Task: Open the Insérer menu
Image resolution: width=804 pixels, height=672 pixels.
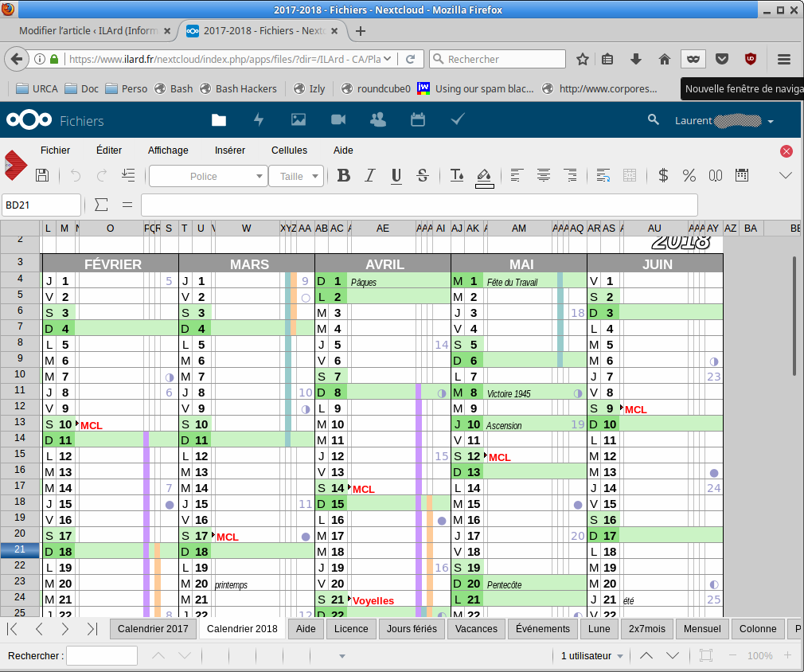Action: pyautogui.click(x=230, y=150)
